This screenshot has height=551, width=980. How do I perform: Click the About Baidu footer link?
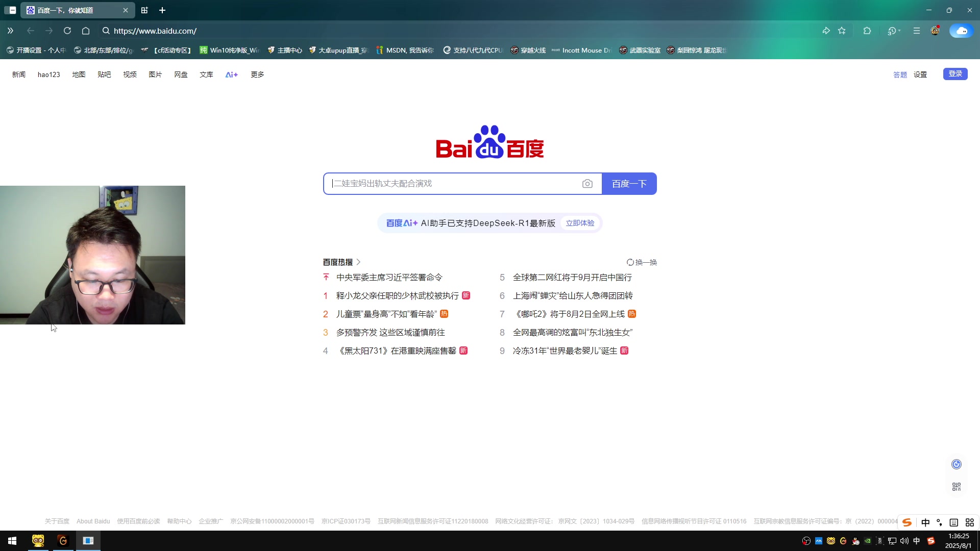[x=93, y=521]
